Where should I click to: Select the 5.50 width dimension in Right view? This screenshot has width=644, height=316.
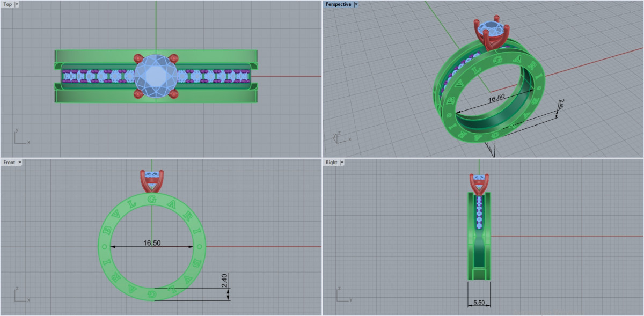(x=479, y=303)
